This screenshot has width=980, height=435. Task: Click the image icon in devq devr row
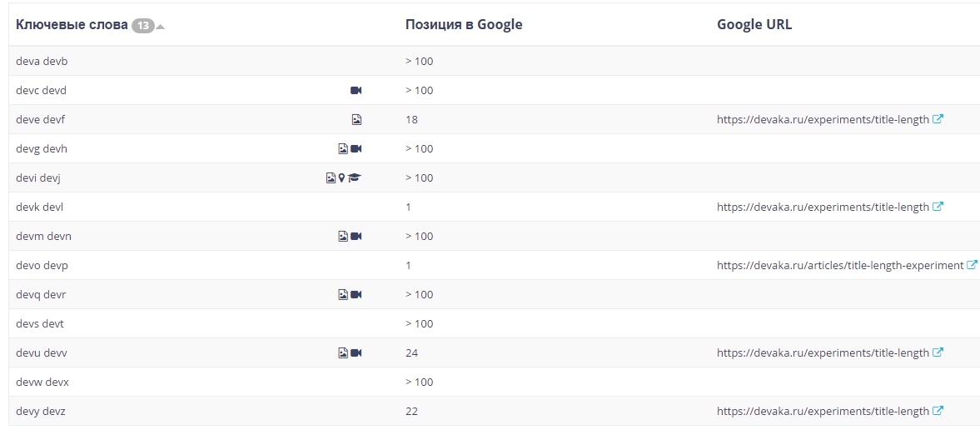click(x=342, y=294)
